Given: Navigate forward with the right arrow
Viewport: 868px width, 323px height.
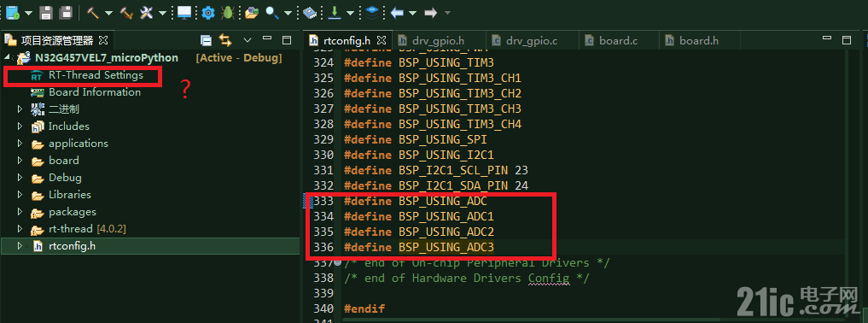Looking at the screenshot, I should (x=431, y=12).
